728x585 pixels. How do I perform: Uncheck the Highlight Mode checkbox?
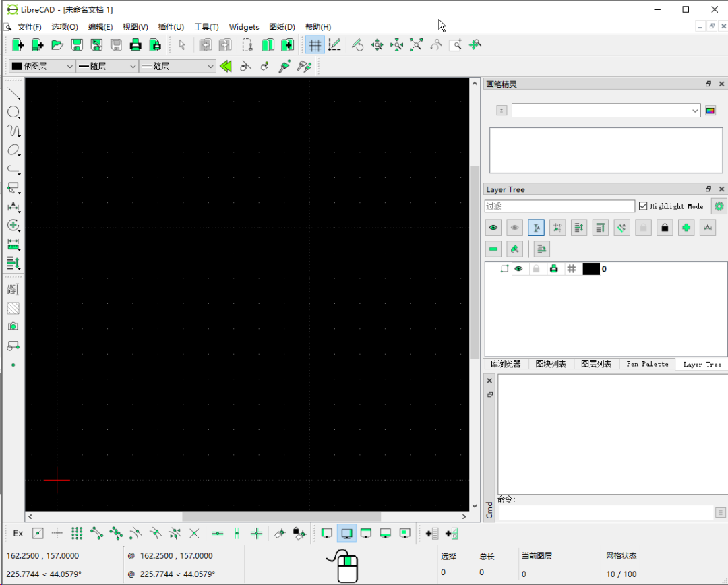pos(643,206)
